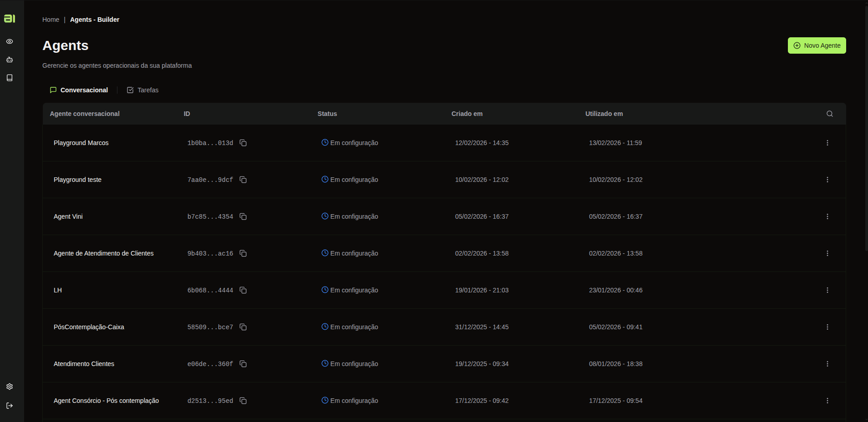
Task: Copy the ID of the LH agent
Action: coord(243,290)
